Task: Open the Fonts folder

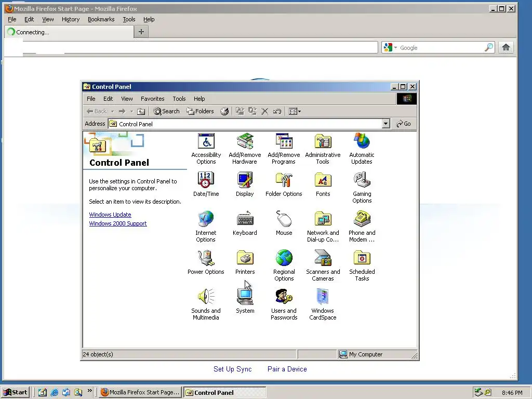Action: pyautogui.click(x=323, y=184)
